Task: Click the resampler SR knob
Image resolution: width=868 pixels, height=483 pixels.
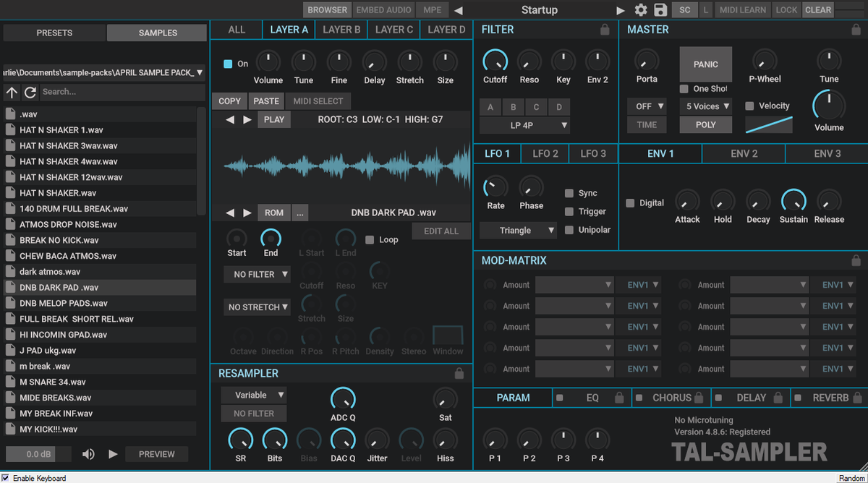Action: point(240,440)
